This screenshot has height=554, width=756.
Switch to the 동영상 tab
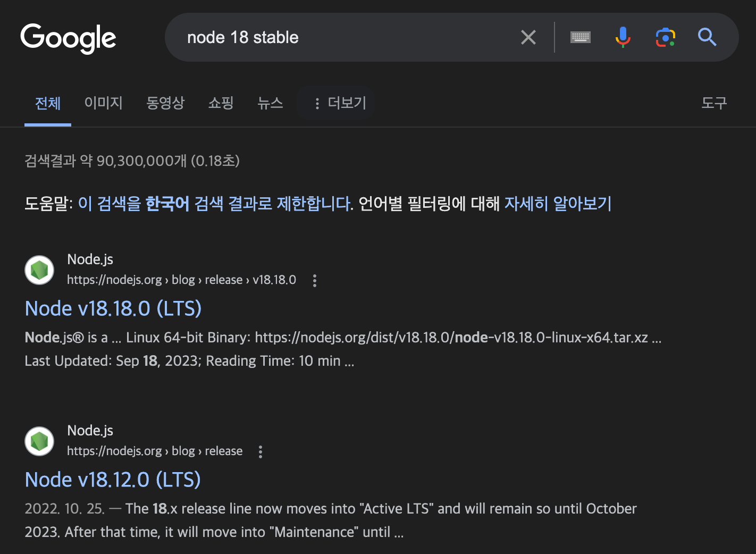pos(165,103)
